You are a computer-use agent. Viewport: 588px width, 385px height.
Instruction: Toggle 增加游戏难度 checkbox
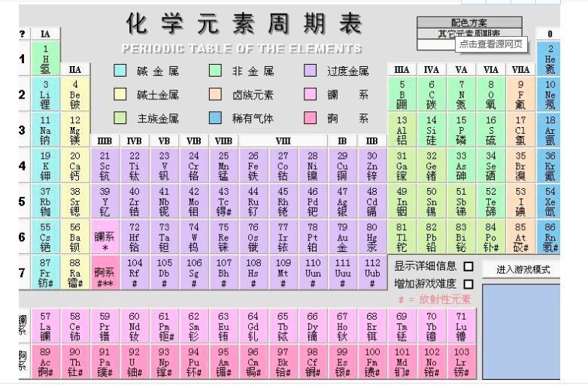(468, 284)
